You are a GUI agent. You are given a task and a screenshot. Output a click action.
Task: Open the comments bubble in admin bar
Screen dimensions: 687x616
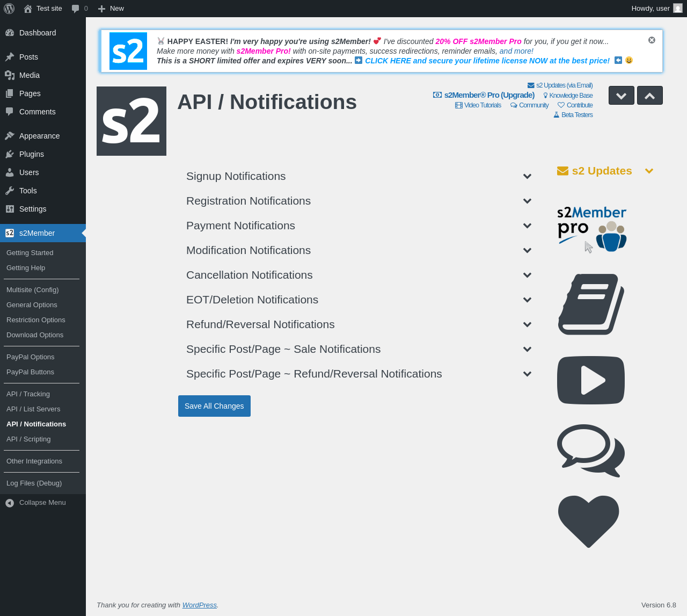pyautogui.click(x=79, y=9)
